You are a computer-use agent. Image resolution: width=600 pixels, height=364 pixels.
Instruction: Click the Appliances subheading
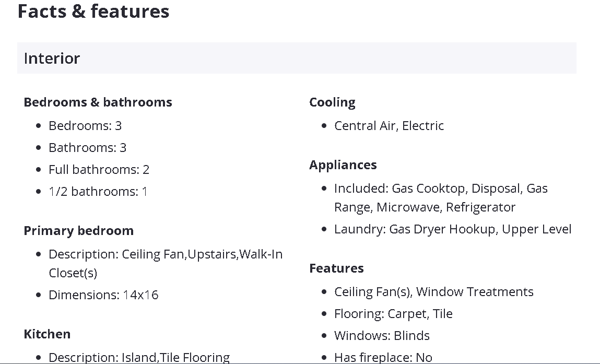tap(343, 165)
